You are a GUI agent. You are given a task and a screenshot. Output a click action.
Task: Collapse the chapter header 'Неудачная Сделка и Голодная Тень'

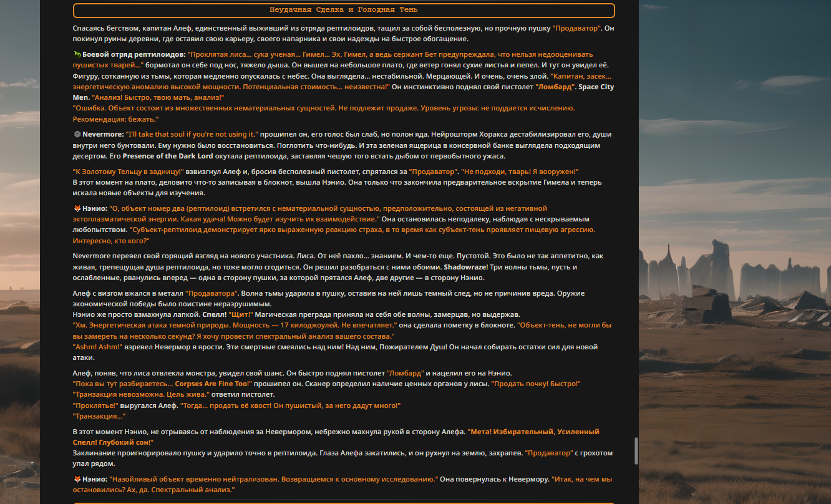click(344, 10)
